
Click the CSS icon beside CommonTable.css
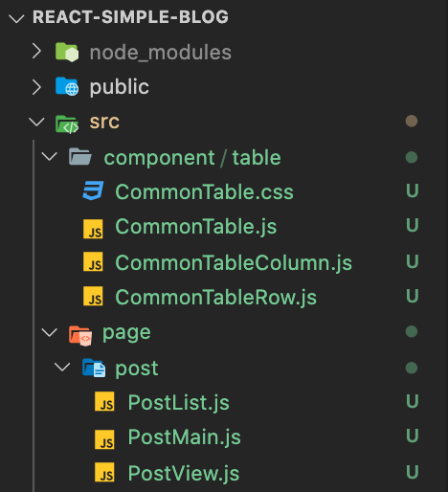tap(93, 190)
